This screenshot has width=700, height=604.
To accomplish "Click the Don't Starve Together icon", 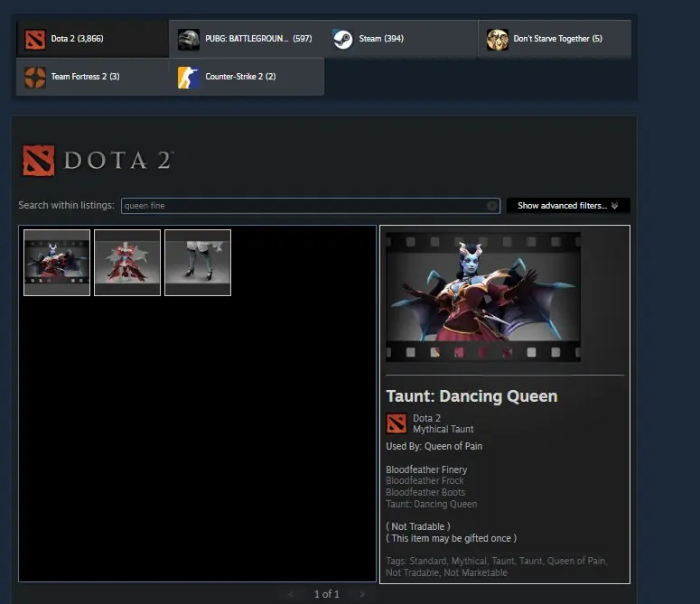I will (497, 39).
